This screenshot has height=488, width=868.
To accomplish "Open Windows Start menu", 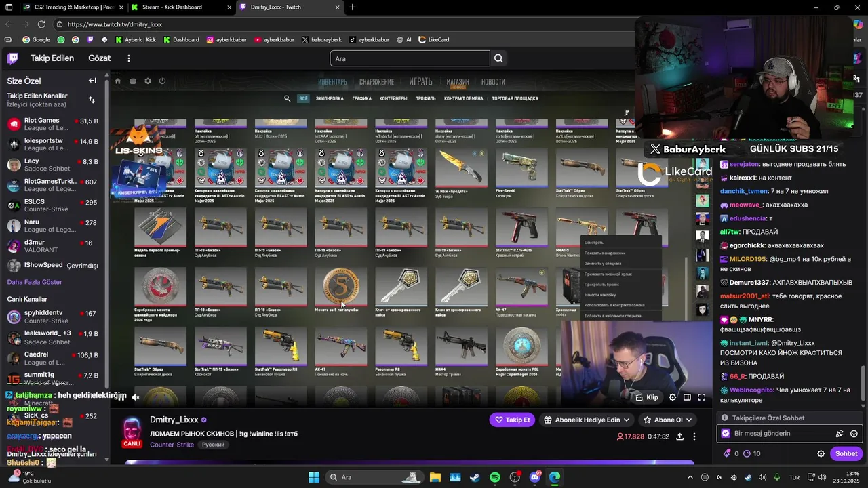I will click(314, 477).
